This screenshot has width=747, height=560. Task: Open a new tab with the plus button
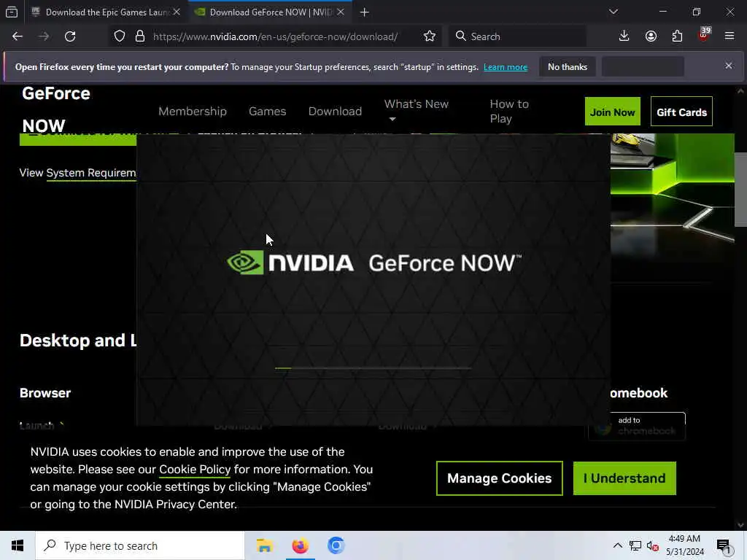coord(365,12)
